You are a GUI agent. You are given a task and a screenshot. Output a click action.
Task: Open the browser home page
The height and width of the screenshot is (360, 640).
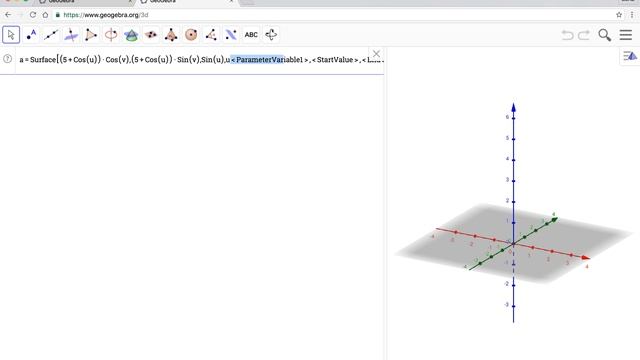tap(45, 15)
